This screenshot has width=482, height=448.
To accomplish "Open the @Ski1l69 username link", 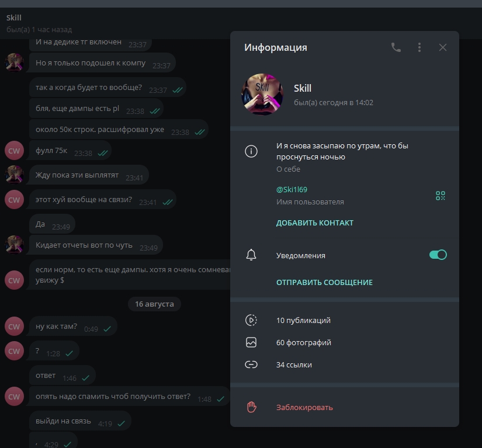I will point(292,190).
